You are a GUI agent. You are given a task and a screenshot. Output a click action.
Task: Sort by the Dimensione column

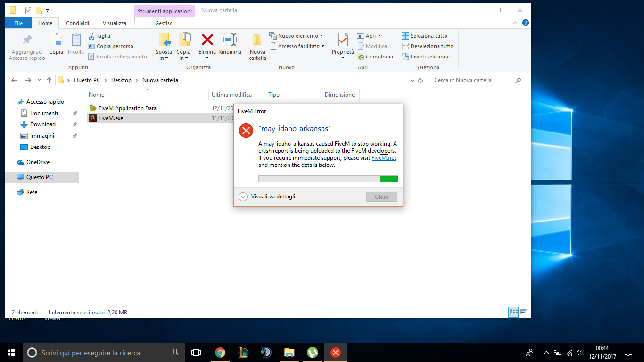340,95
